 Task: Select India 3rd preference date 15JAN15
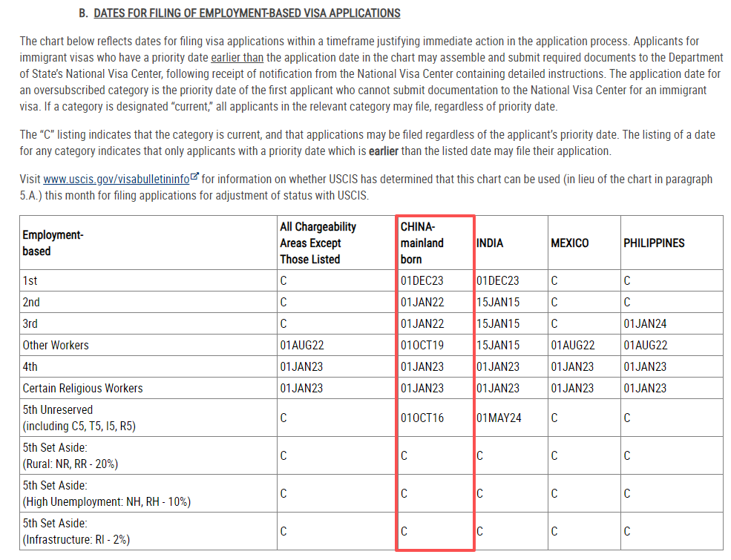tap(497, 324)
